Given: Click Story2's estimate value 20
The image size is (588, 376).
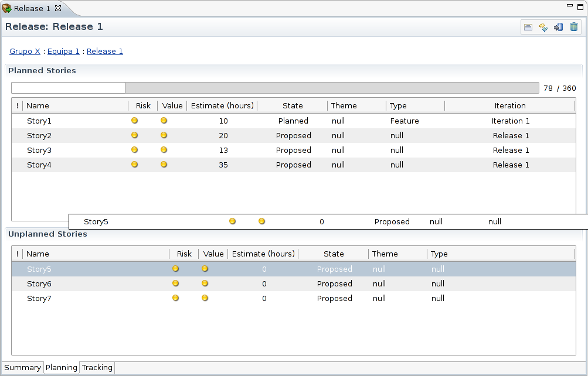Looking at the screenshot, I should (x=223, y=135).
